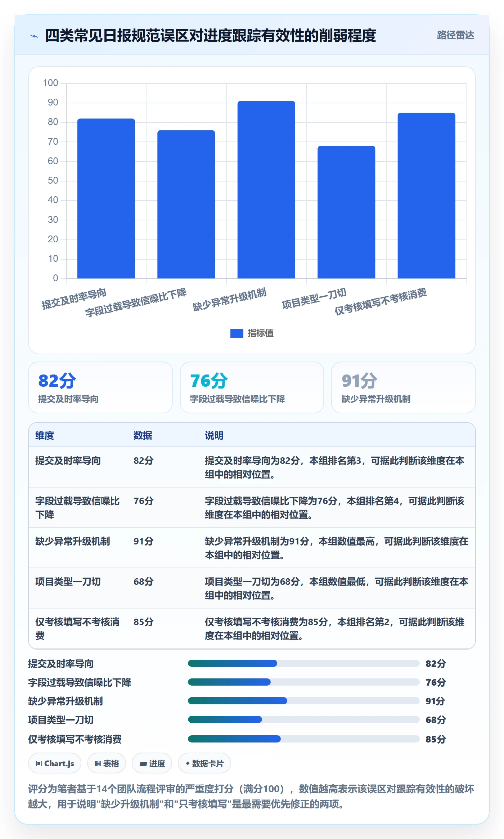Click the 维度 column header

pos(45,435)
